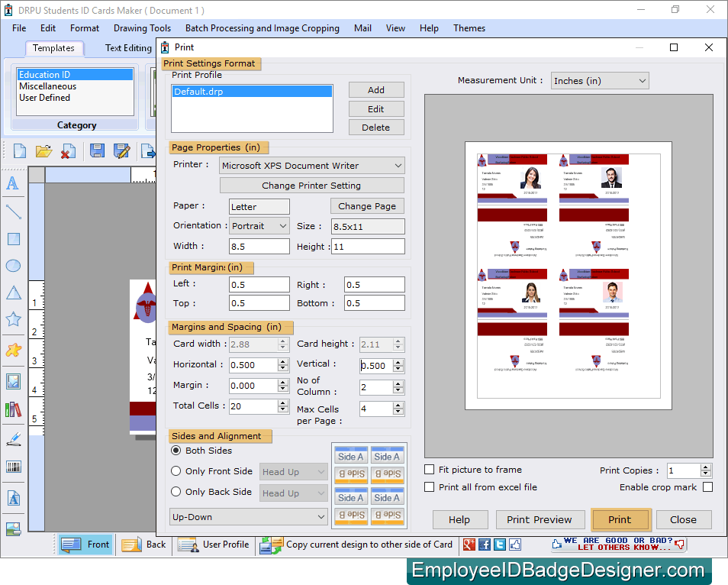Select the Ellipse shape tool
This screenshot has width=728, height=585.
click(x=12, y=266)
